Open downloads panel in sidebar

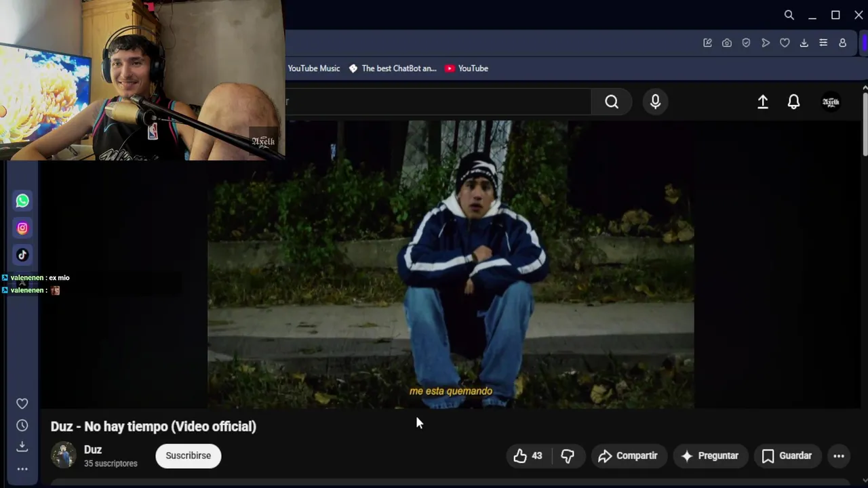point(22,446)
